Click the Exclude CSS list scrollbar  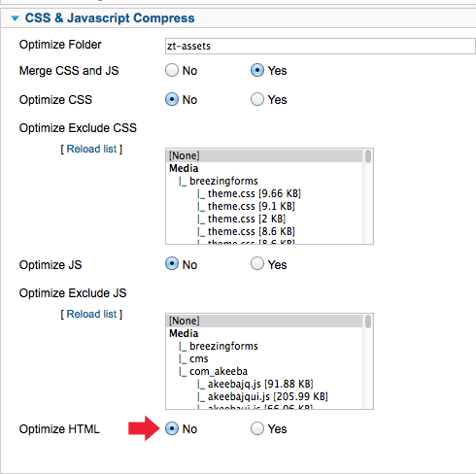(368, 196)
